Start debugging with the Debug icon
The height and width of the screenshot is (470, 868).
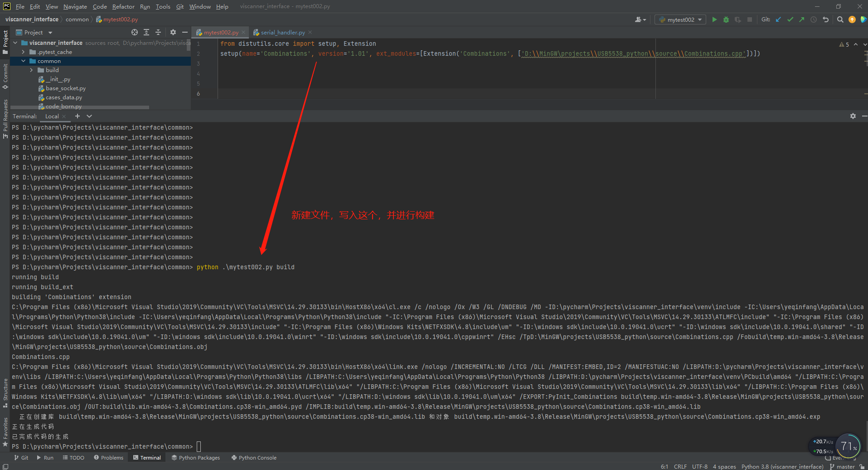tap(726, 19)
